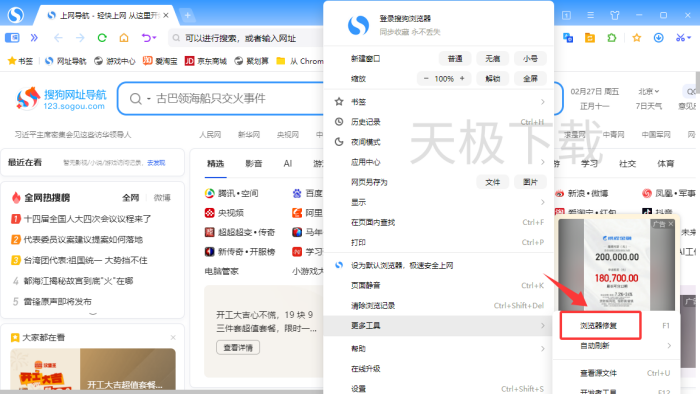Go forward with the right arrow
Viewport: 700px width, 394px height.
80,38
